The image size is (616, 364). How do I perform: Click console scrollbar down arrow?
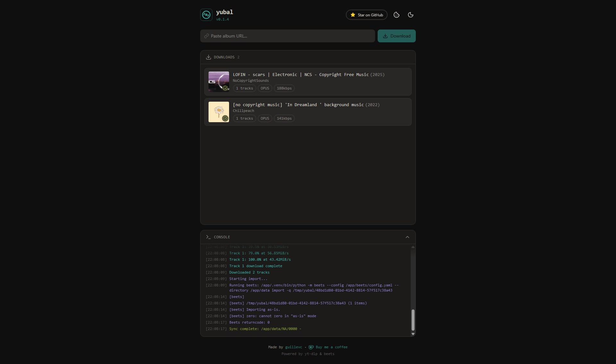click(413, 334)
